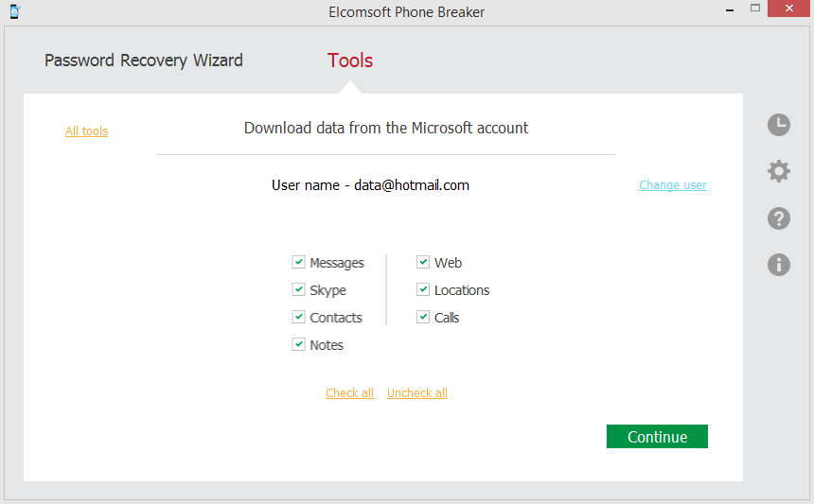
Task: Uncheck the Messages checkbox
Action: point(299,262)
